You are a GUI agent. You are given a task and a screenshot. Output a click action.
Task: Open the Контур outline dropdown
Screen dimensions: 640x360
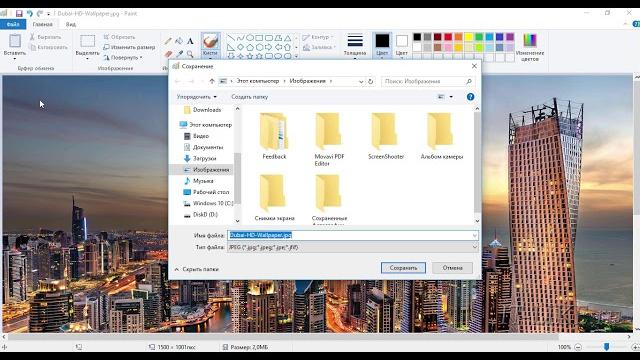(318, 37)
